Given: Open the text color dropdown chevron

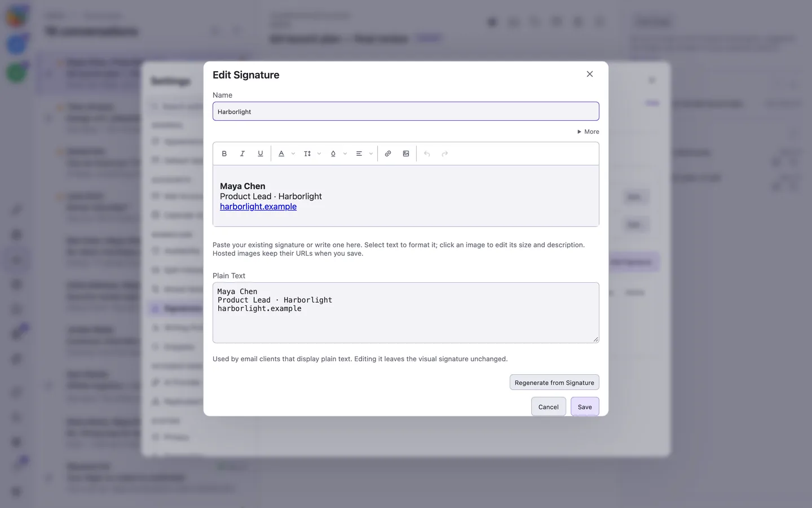Looking at the screenshot, I should pos(293,154).
